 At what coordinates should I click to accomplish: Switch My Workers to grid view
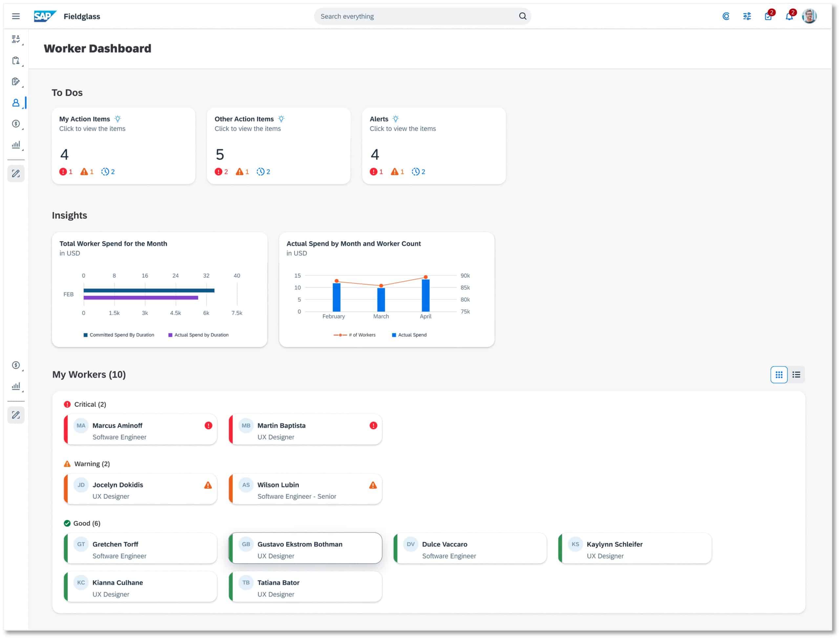tap(779, 375)
